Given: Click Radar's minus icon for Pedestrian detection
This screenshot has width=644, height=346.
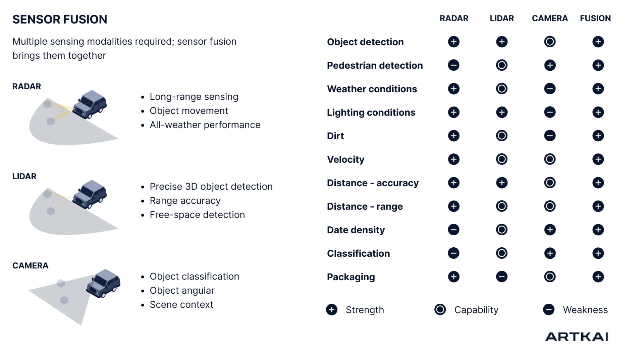Looking at the screenshot, I should pyautogui.click(x=453, y=65).
